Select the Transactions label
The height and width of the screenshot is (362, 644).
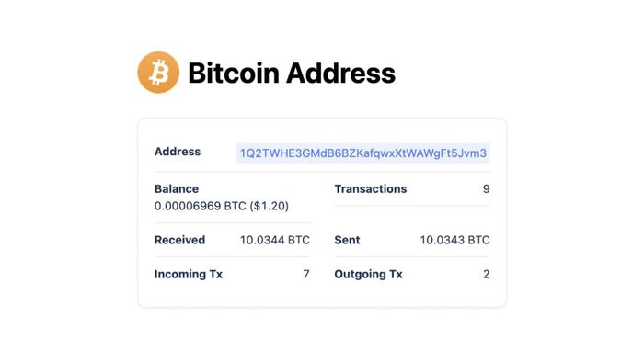pyautogui.click(x=371, y=188)
